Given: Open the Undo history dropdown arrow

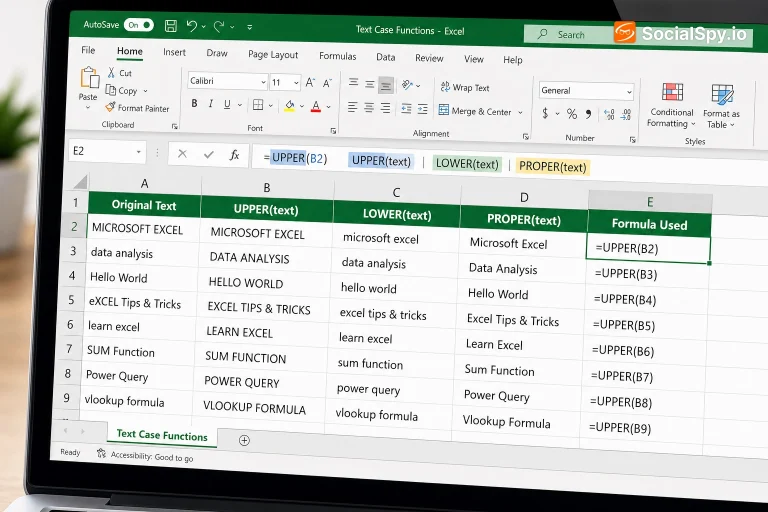Looking at the screenshot, I should tap(204, 26).
